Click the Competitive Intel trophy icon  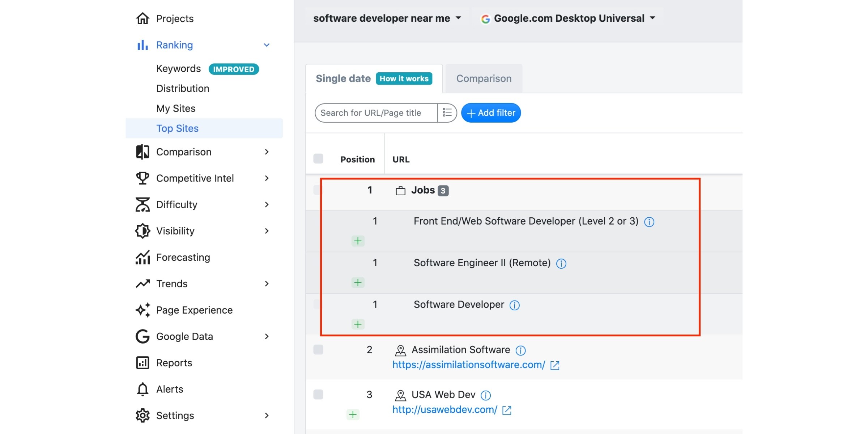point(142,178)
